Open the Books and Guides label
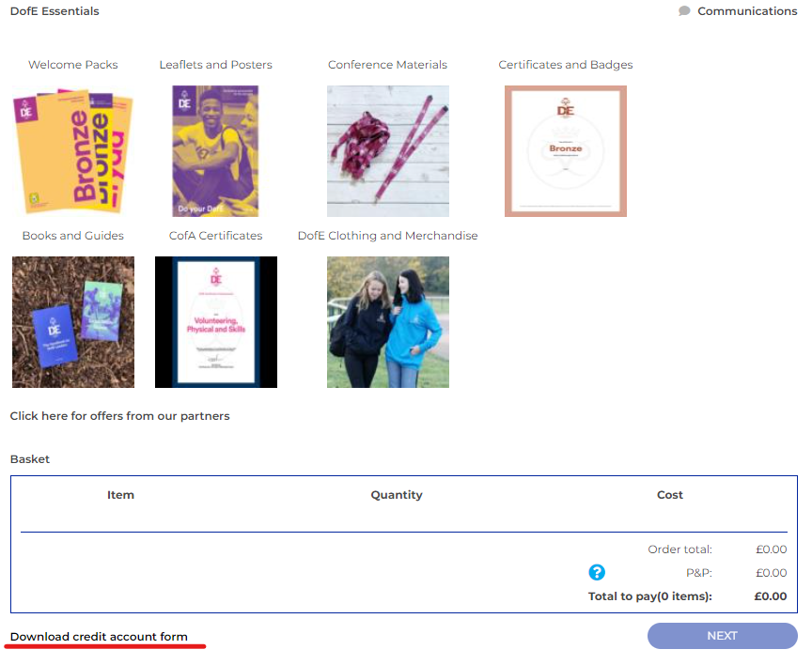This screenshot has height=665, width=812. (73, 236)
